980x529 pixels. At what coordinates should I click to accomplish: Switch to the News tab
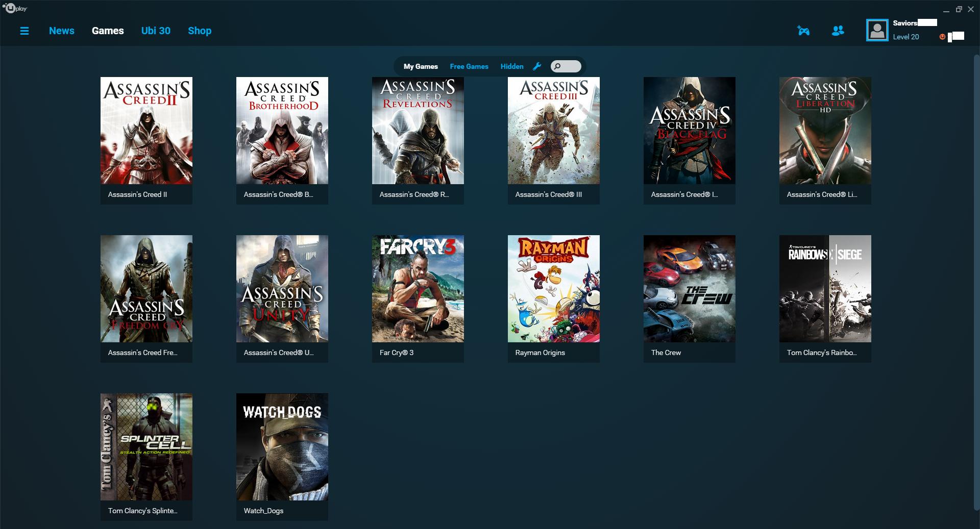(62, 31)
